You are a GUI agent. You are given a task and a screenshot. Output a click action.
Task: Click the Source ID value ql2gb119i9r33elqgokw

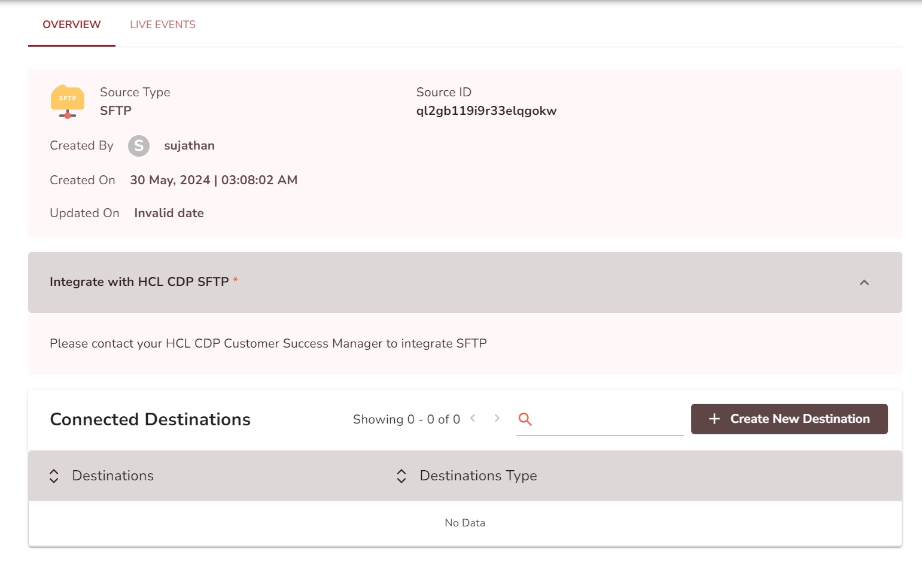coord(486,111)
